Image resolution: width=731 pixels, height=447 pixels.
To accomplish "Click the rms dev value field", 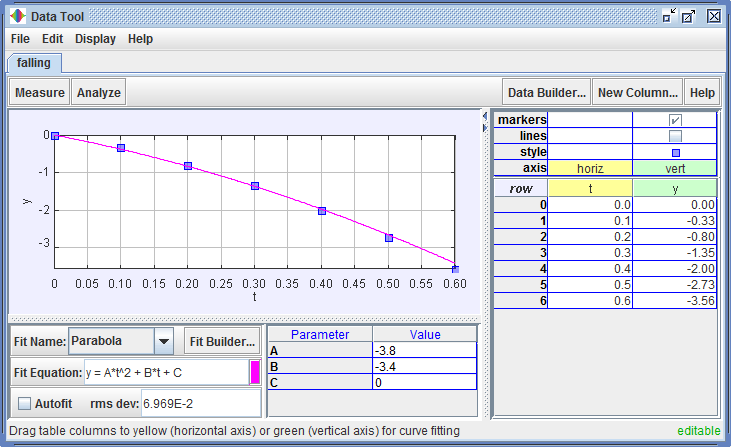I will pyautogui.click(x=200, y=403).
